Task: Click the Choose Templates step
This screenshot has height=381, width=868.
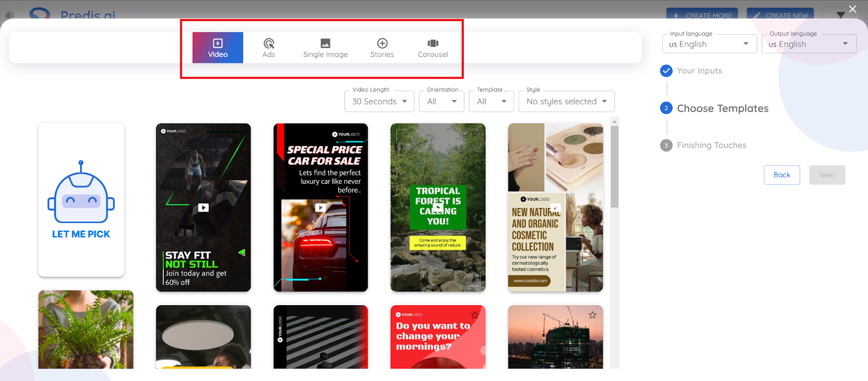Action: tap(723, 108)
